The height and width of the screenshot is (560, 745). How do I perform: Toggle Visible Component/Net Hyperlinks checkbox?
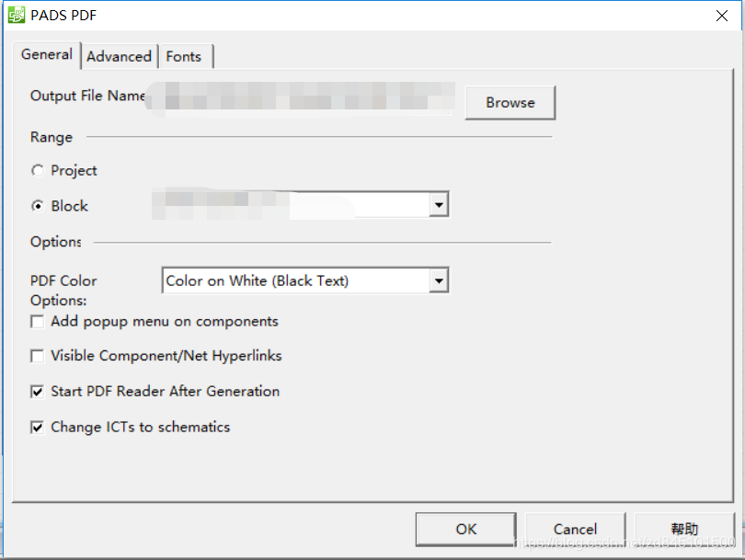pyautogui.click(x=38, y=356)
